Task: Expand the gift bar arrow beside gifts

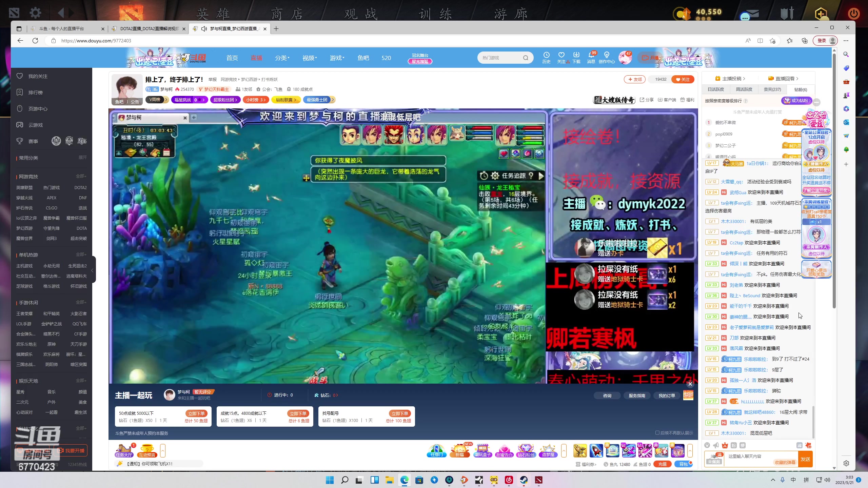Action: tap(690, 451)
